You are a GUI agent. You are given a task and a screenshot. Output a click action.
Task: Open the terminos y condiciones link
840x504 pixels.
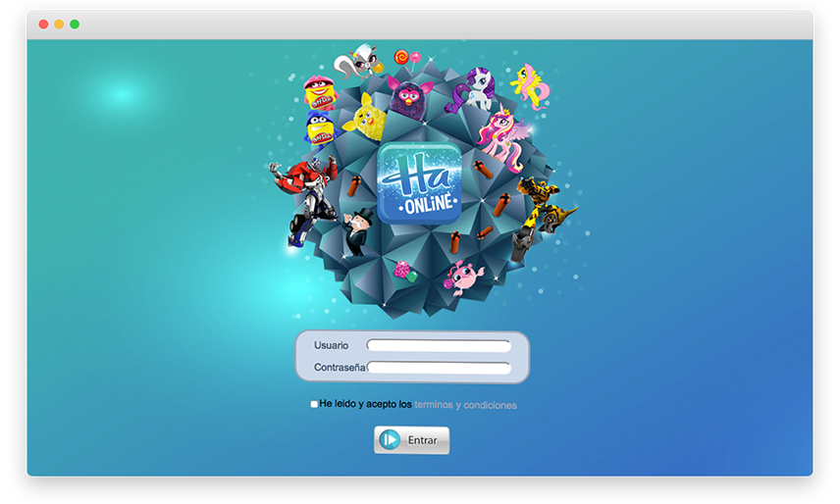pyautogui.click(x=465, y=405)
